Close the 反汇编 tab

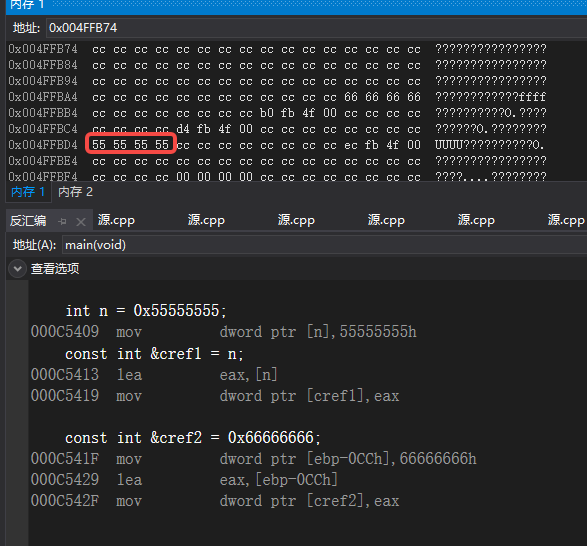[x=81, y=222]
